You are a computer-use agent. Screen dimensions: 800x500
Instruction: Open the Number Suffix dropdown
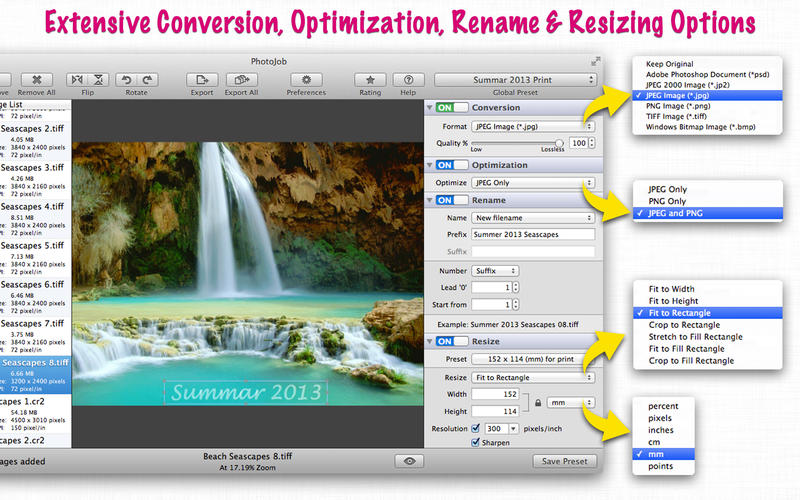click(495, 271)
